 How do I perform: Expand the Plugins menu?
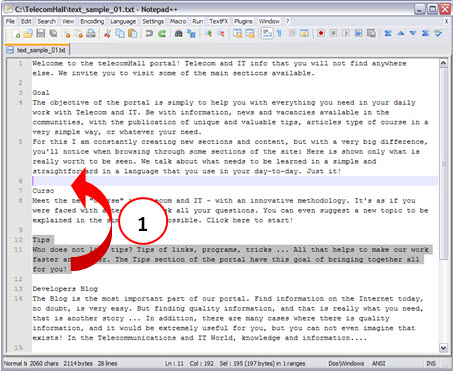pyautogui.click(x=243, y=21)
